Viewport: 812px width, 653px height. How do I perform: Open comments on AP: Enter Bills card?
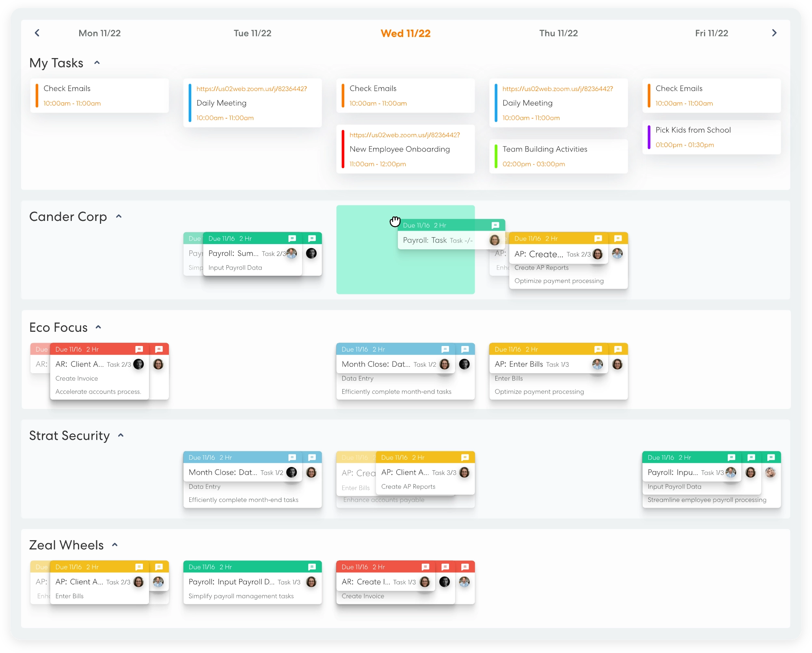(x=598, y=349)
